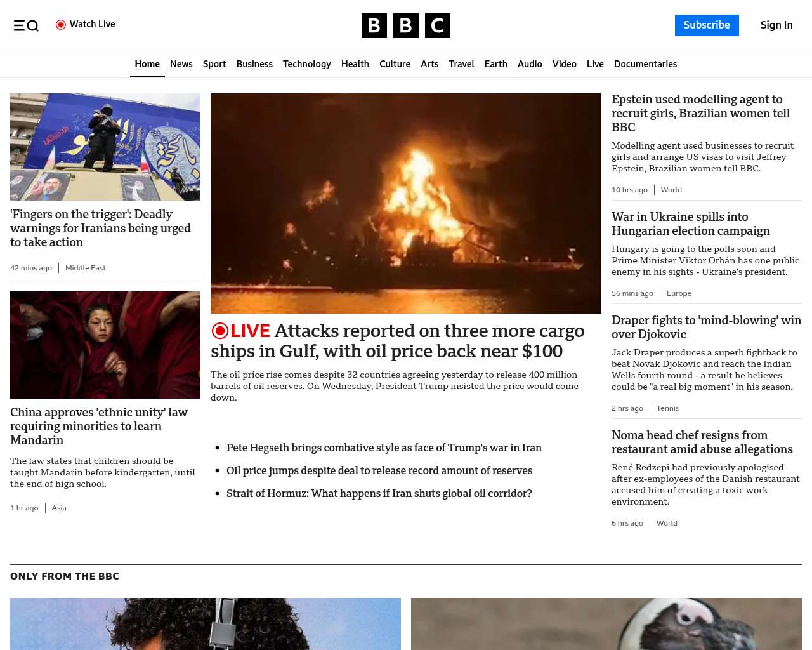Click the Tennis category tag
812x650 pixels.
[x=667, y=408]
